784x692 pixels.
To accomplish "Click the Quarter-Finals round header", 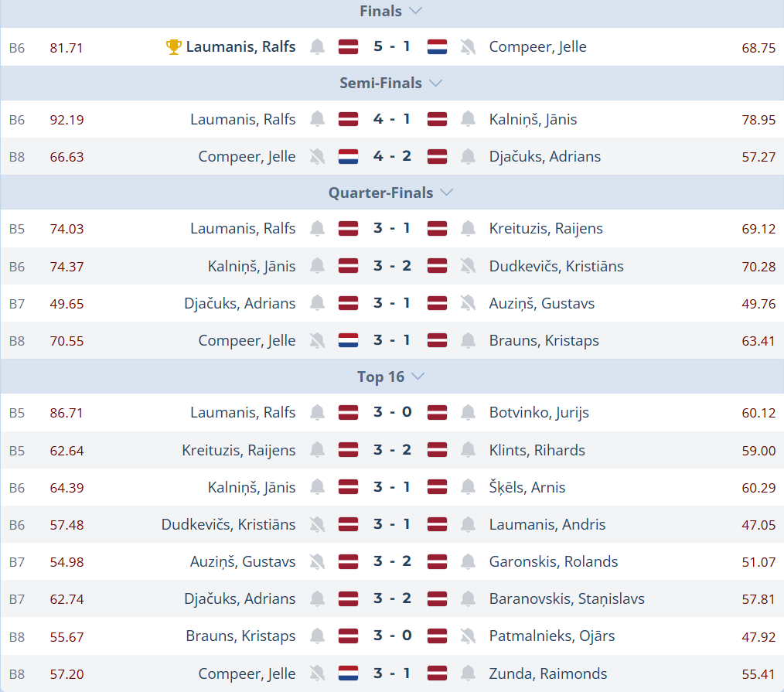I will (380, 193).
